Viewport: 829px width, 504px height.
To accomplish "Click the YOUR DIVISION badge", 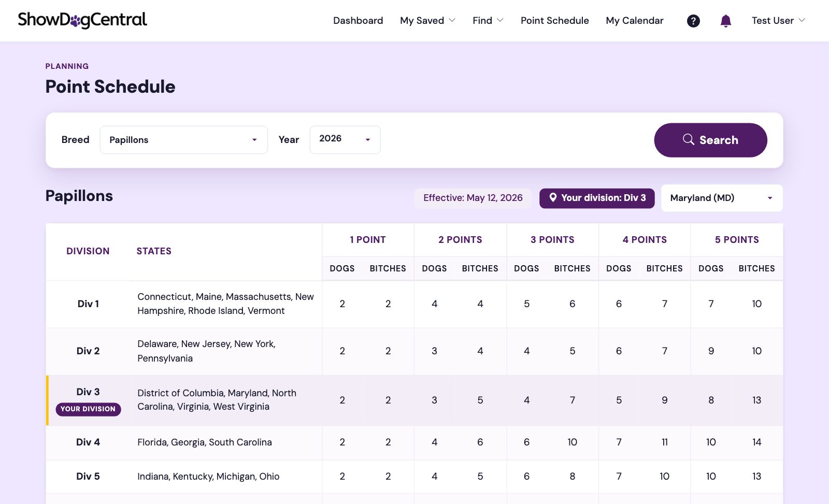I will tap(88, 409).
